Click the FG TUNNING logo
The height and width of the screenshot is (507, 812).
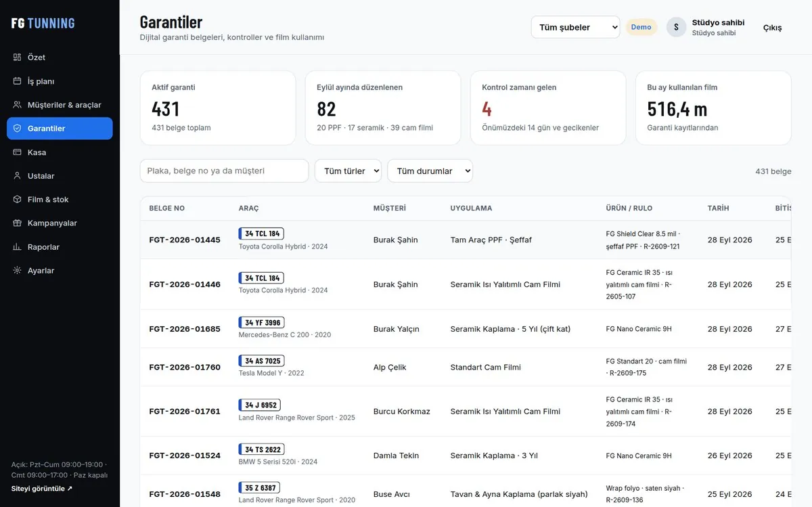(43, 23)
